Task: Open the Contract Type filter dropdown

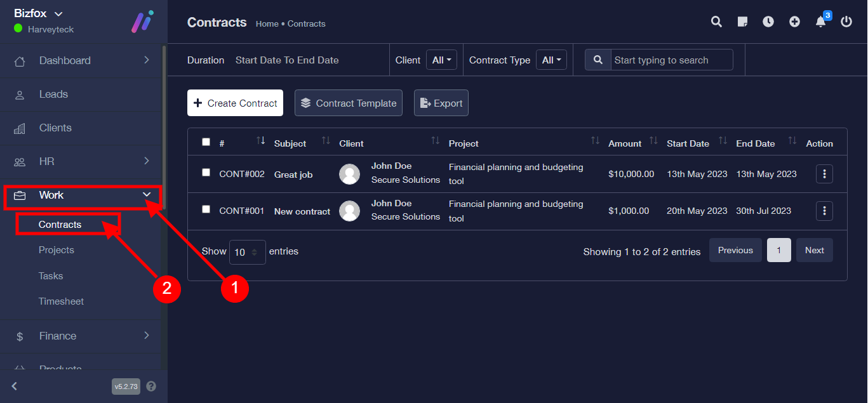Action: click(x=551, y=60)
